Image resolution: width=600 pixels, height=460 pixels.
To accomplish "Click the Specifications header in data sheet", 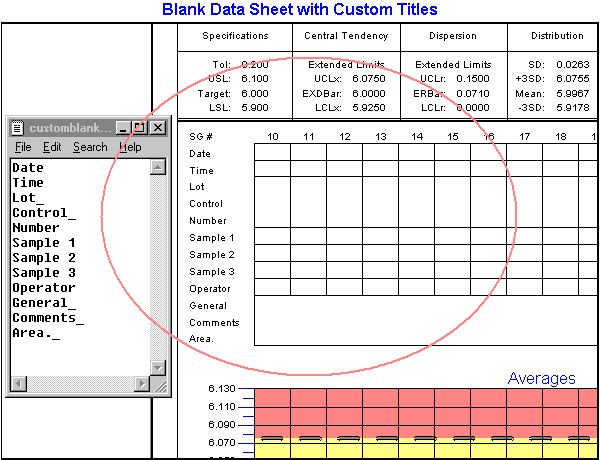I will pyautogui.click(x=235, y=36).
